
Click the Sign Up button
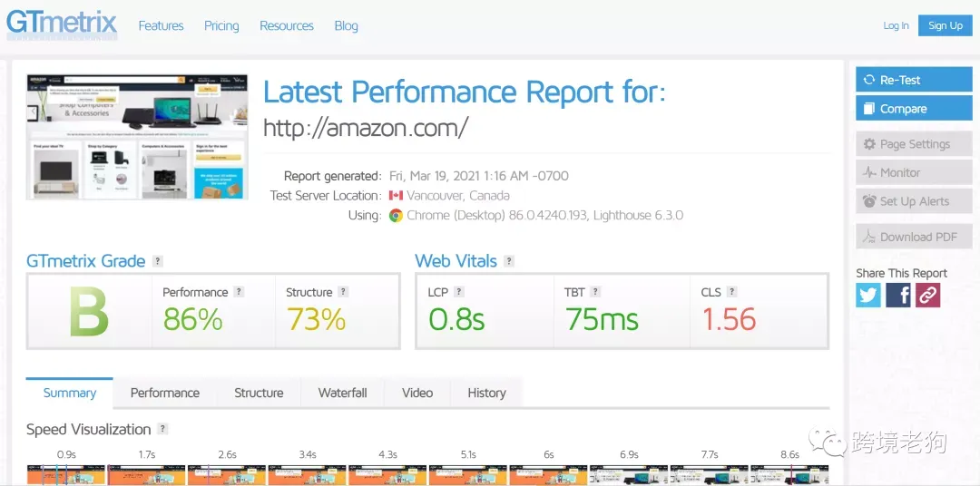[x=945, y=25]
